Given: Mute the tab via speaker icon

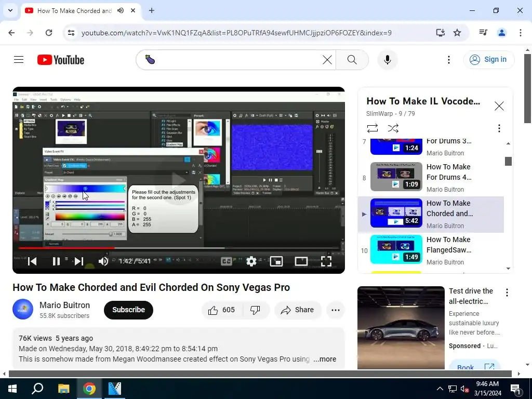Looking at the screenshot, I should pyautogui.click(x=121, y=10).
